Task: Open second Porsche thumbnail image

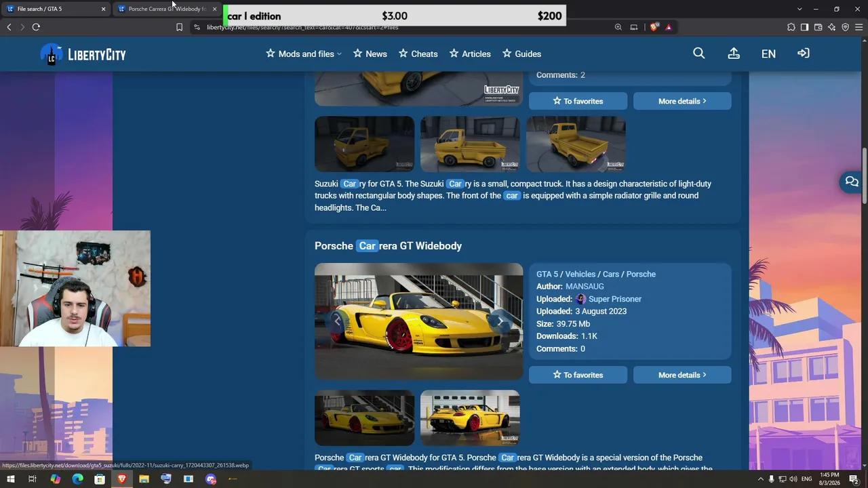Action: pyautogui.click(x=470, y=418)
